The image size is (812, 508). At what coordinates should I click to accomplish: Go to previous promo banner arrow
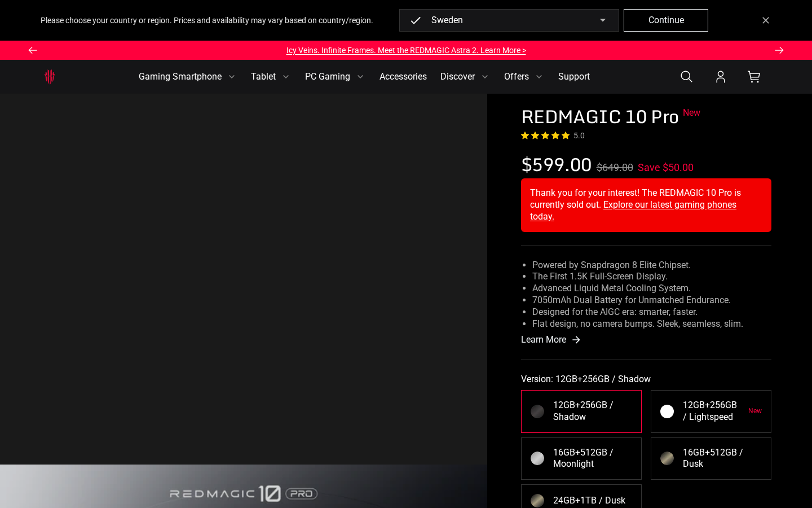point(33,50)
